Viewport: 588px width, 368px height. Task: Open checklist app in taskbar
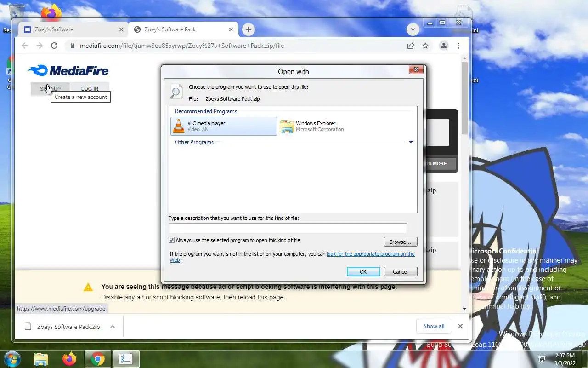pyautogui.click(x=126, y=359)
